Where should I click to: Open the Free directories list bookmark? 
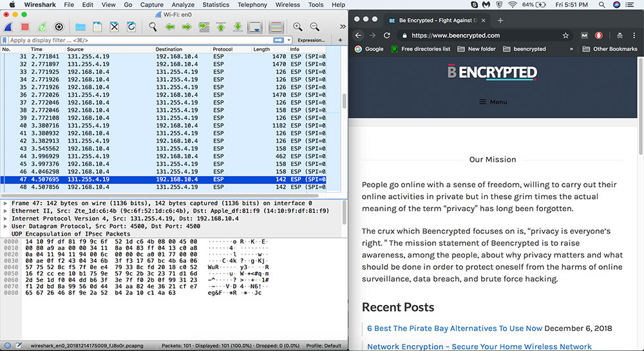pyautogui.click(x=420, y=49)
